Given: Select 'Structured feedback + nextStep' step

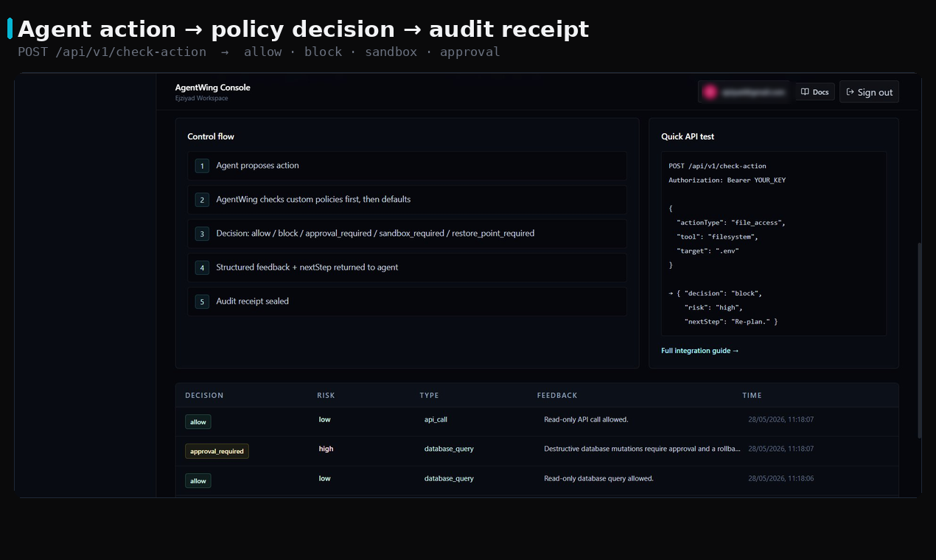Looking at the screenshot, I should (407, 267).
